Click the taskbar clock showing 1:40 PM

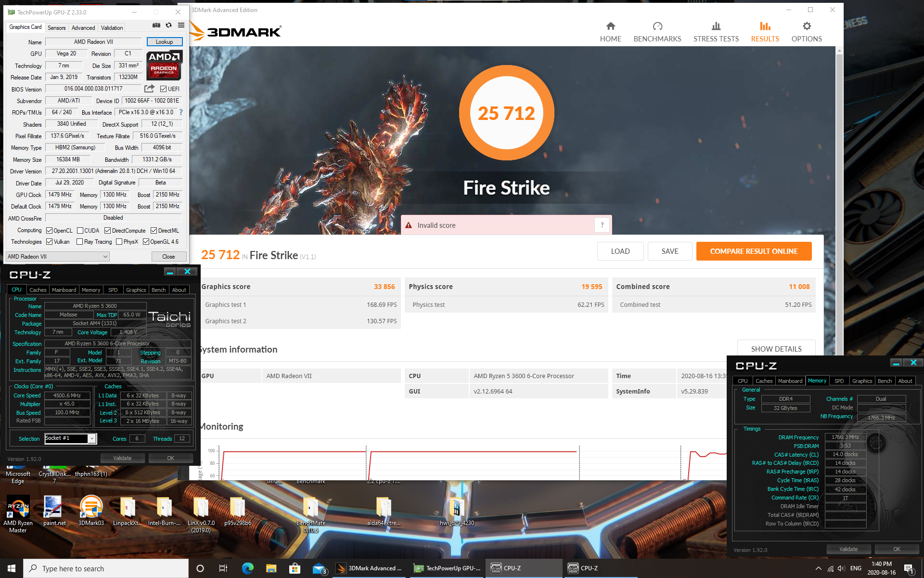point(881,568)
